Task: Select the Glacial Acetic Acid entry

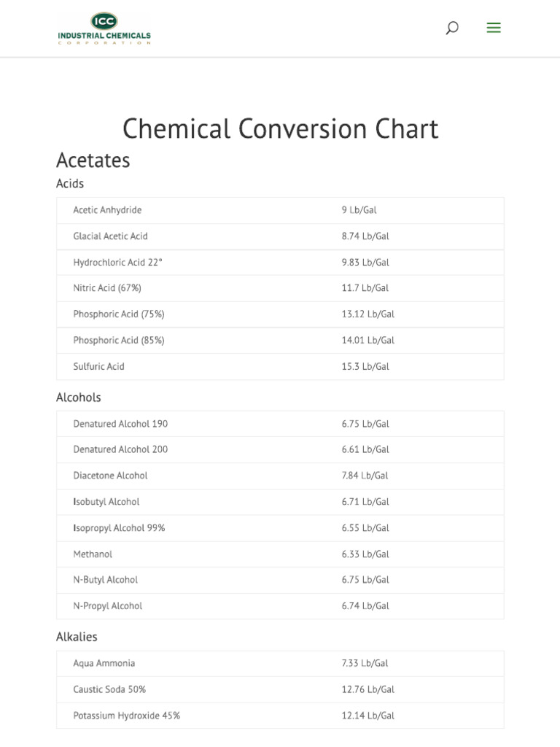Action: (x=111, y=236)
